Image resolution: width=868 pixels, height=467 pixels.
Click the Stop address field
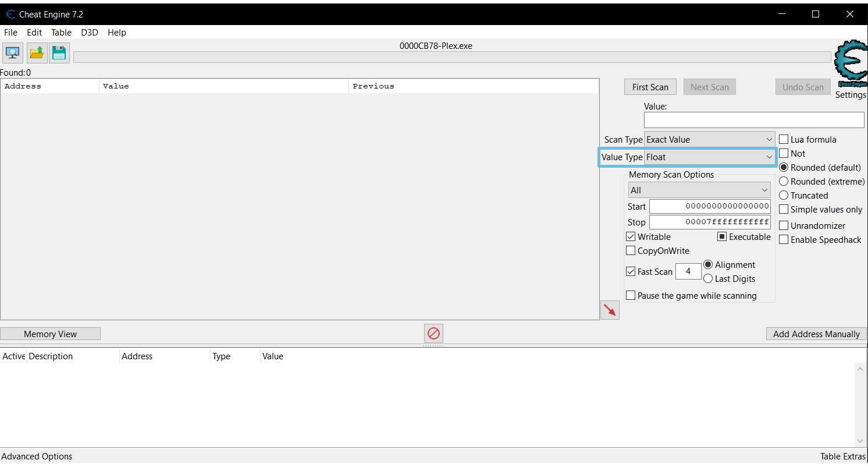click(x=710, y=222)
